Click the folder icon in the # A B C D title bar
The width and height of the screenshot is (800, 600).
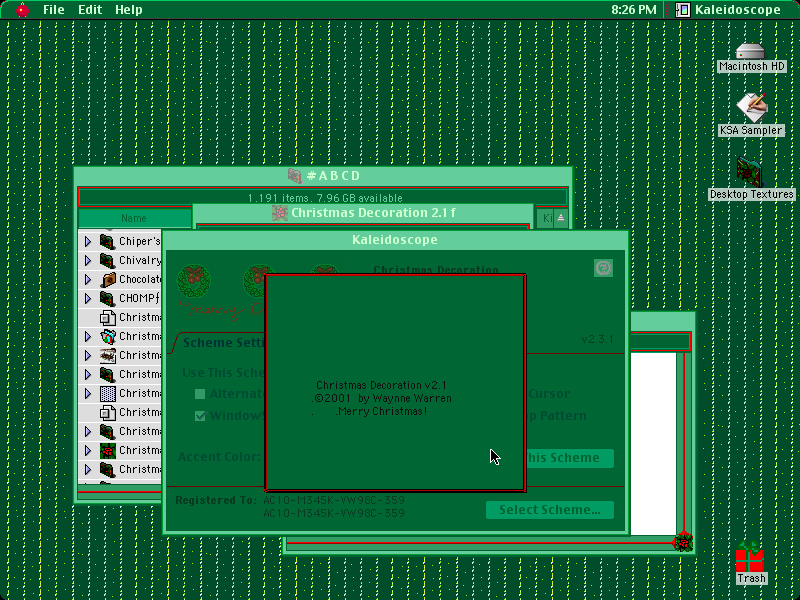(x=295, y=176)
